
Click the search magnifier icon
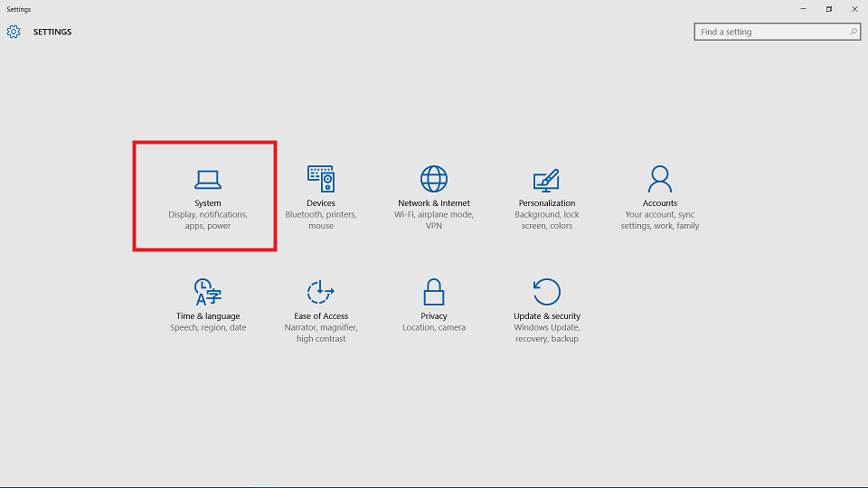853,32
